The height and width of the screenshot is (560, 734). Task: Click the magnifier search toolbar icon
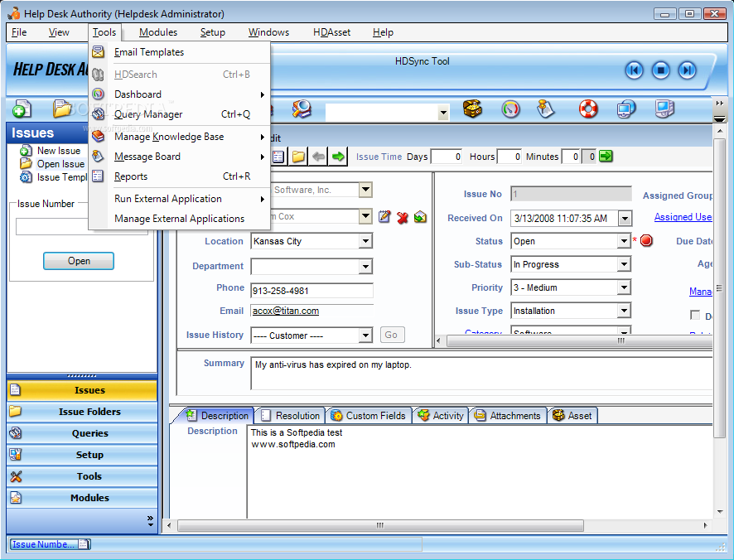(302, 109)
